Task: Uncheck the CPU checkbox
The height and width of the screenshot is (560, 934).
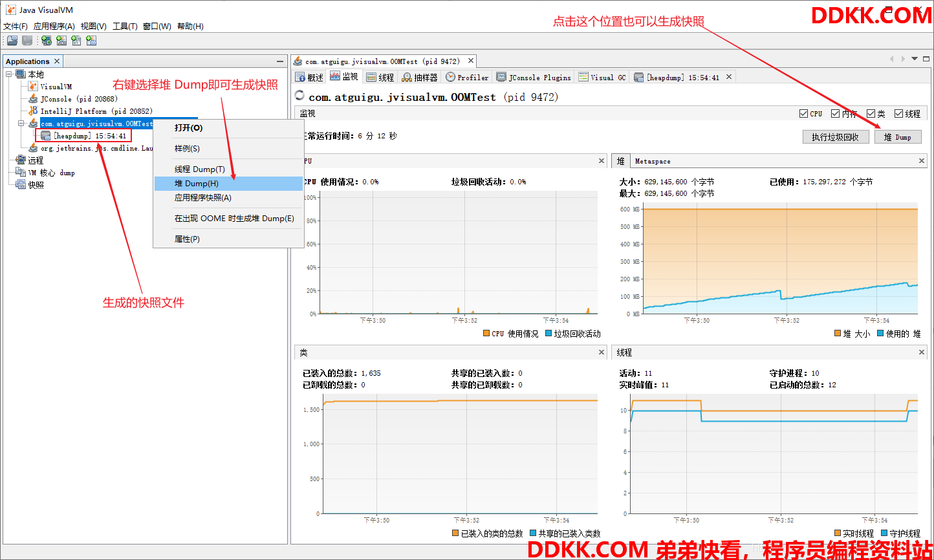Action: tap(804, 114)
